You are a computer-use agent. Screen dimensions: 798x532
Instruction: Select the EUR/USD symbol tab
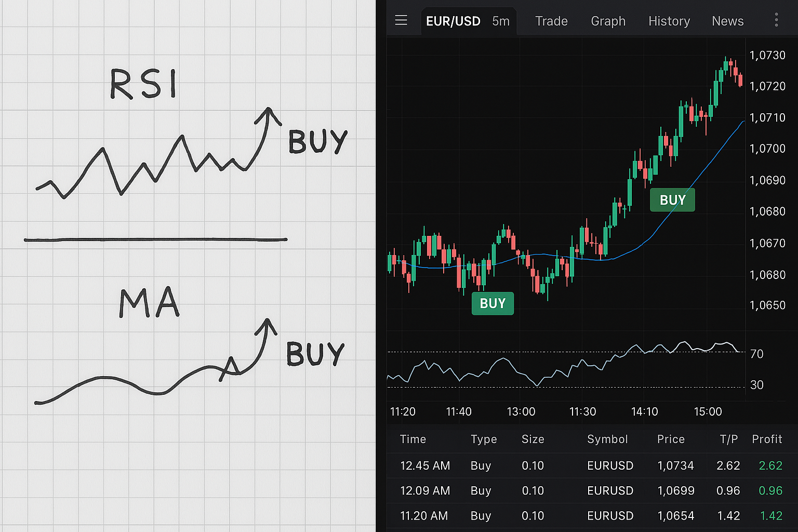coord(453,21)
